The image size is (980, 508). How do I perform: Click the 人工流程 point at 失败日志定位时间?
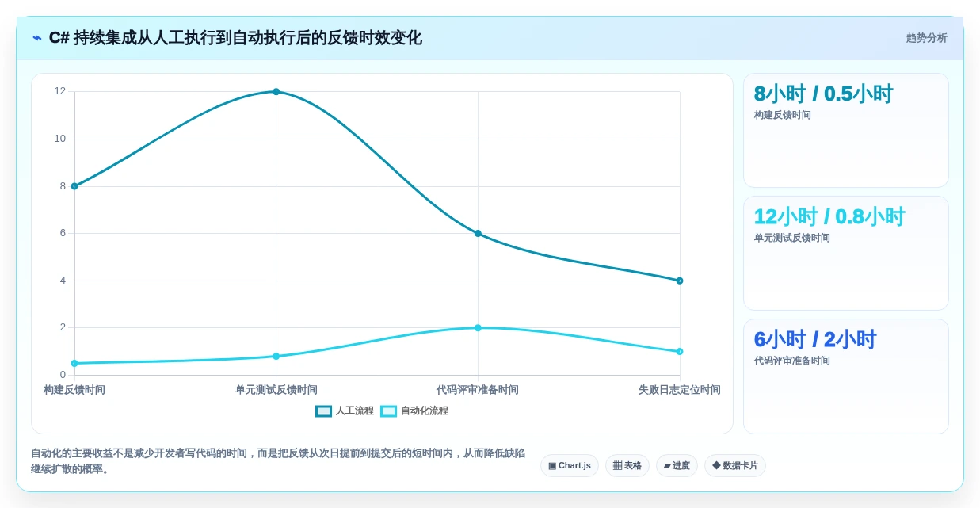(680, 281)
